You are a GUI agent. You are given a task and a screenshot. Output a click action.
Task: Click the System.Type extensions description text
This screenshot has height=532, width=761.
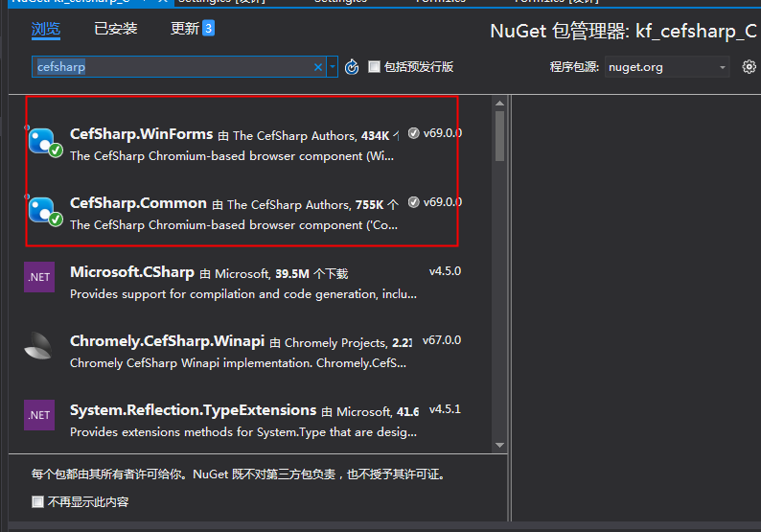pyautogui.click(x=243, y=432)
